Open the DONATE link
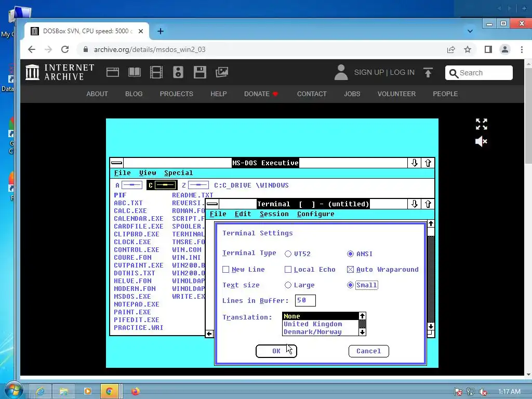Viewport: 532px width, 399px height. (x=261, y=94)
